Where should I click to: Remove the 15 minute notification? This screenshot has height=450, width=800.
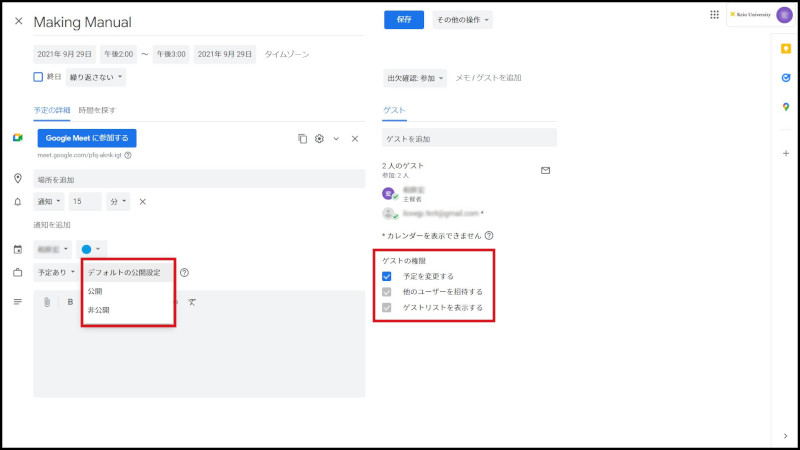(142, 202)
